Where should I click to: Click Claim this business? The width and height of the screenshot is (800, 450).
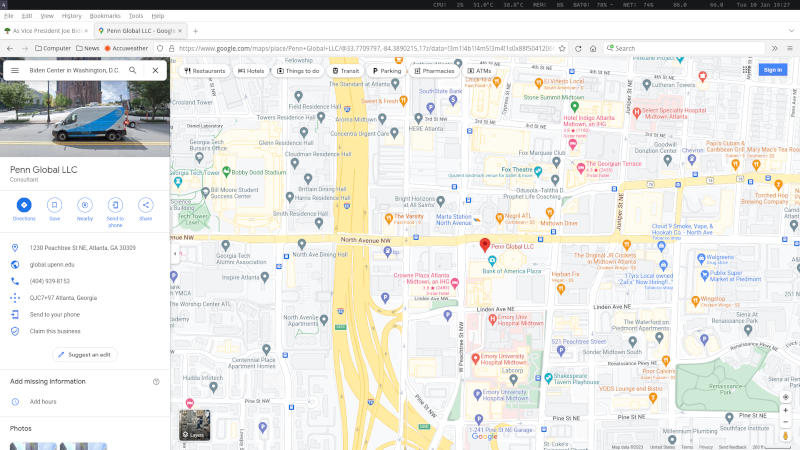[85, 331]
